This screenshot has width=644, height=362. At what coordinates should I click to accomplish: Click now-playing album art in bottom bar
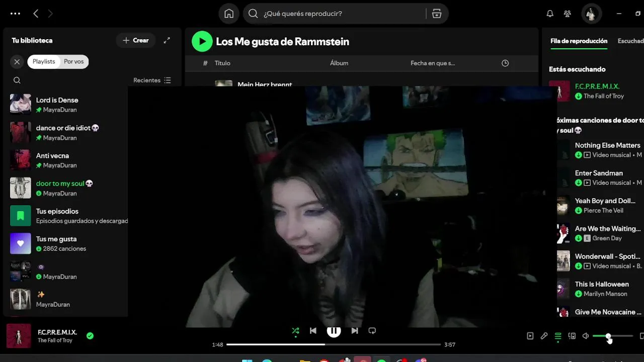tap(19, 336)
